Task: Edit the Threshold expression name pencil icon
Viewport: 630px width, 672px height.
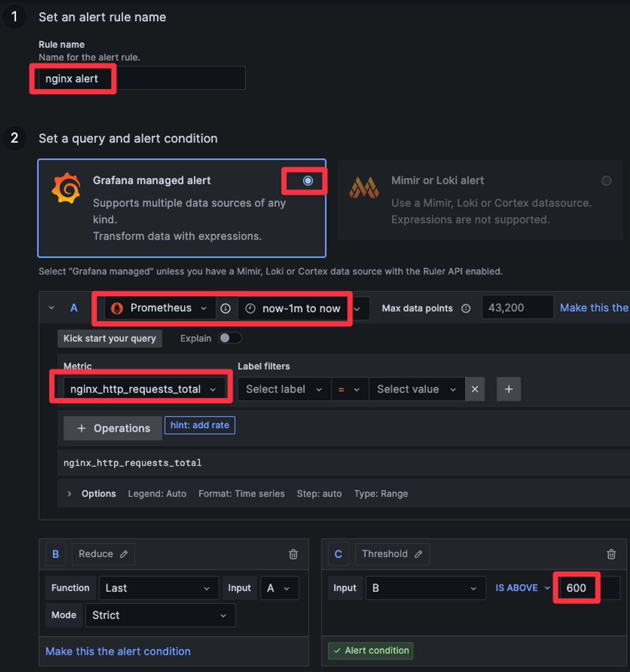Action: (419, 554)
